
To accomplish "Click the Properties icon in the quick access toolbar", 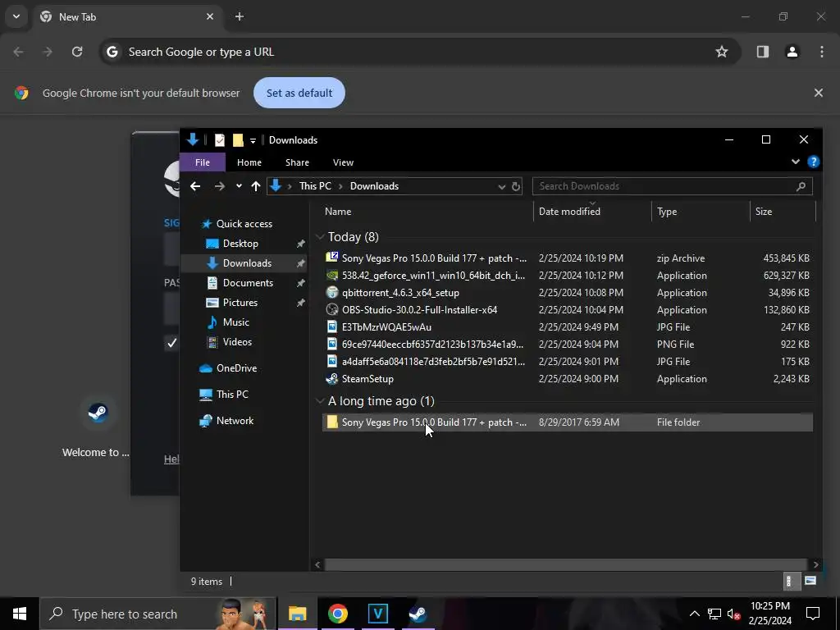I will [219, 139].
